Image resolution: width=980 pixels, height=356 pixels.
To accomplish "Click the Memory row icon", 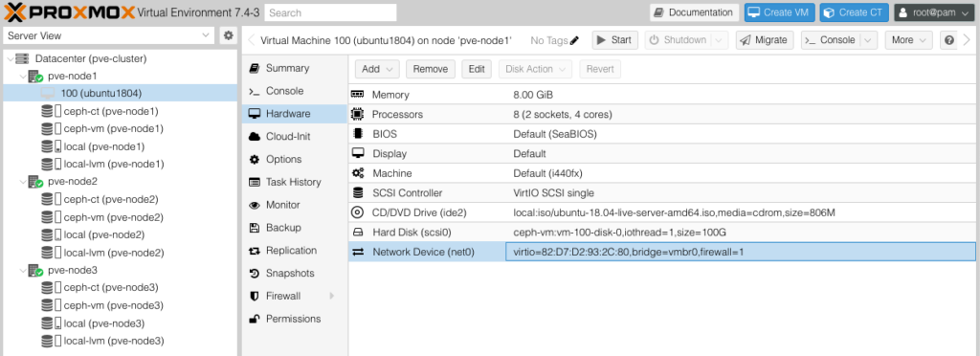I will 358,95.
